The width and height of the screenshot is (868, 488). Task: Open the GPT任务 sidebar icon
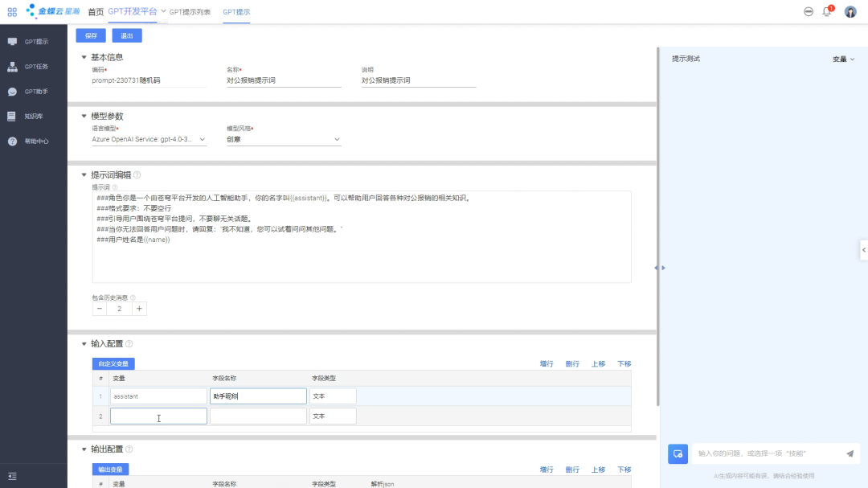(x=12, y=67)
